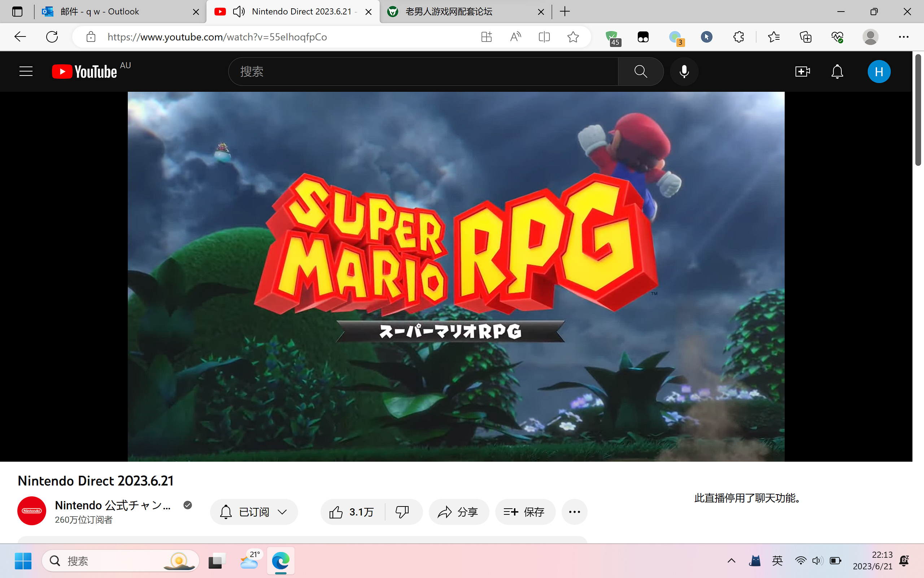Click the page vertical scrollbar thumb
This screenshot has height=578, width=924.
(918, 110)
